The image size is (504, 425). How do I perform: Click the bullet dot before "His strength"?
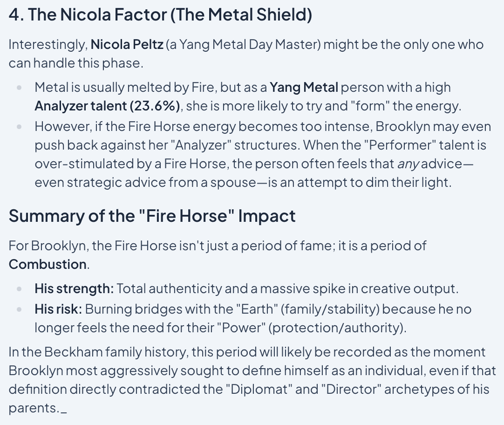click(x=19, y=289)
